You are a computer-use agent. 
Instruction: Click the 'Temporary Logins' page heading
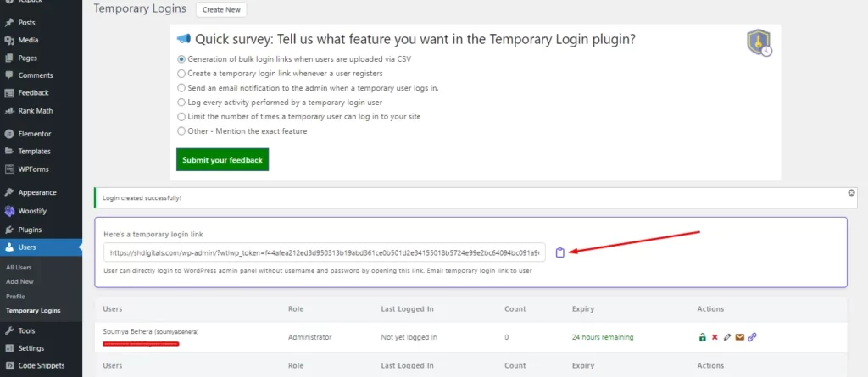pos(140,8)
